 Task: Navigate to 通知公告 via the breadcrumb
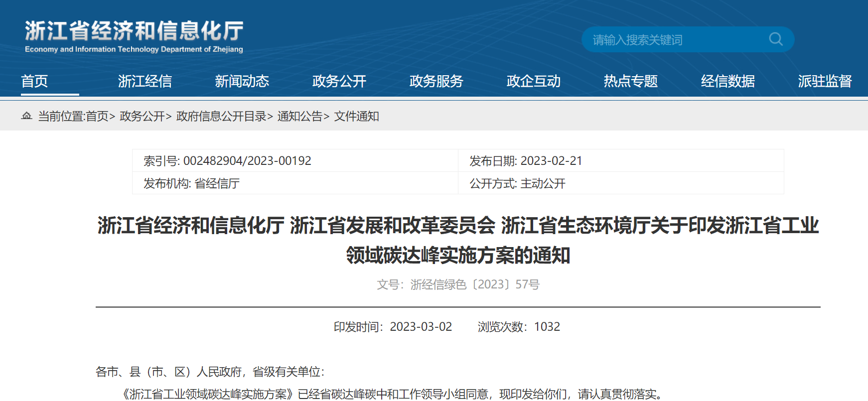coord(300,117)
